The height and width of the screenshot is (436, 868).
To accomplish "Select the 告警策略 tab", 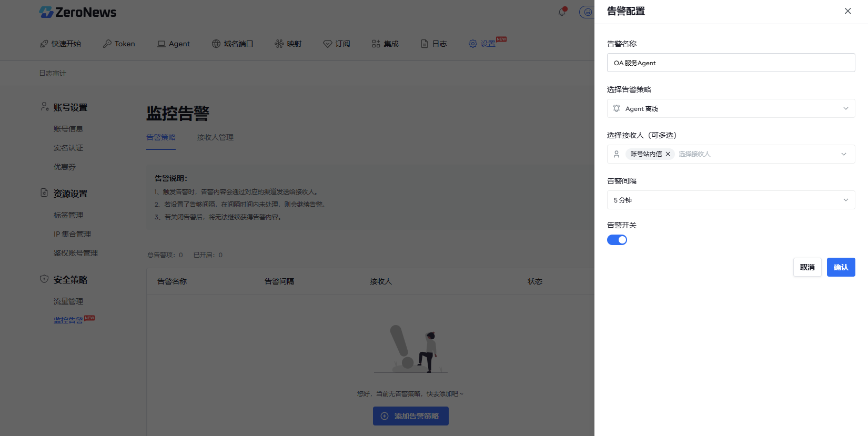I will click(161, 137).
